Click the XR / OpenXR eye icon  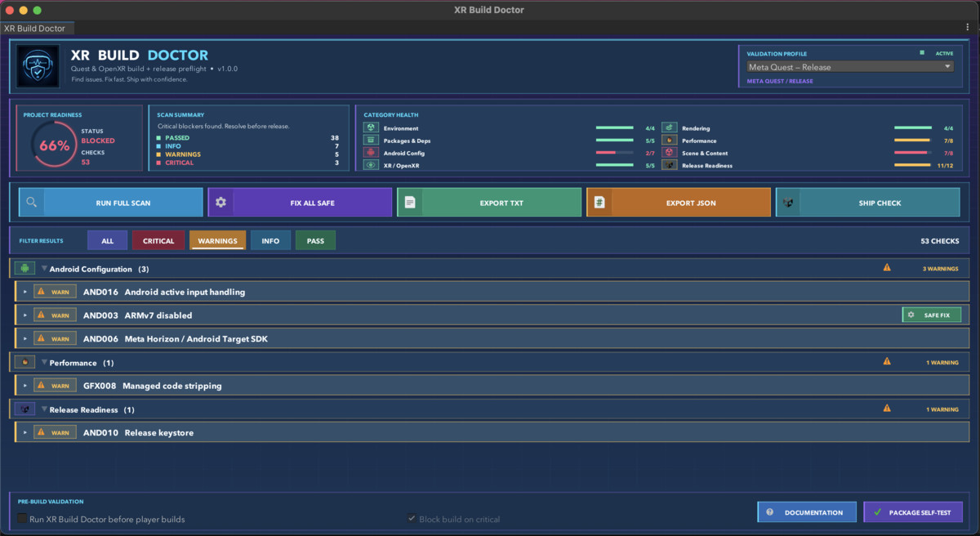point(371,165)
